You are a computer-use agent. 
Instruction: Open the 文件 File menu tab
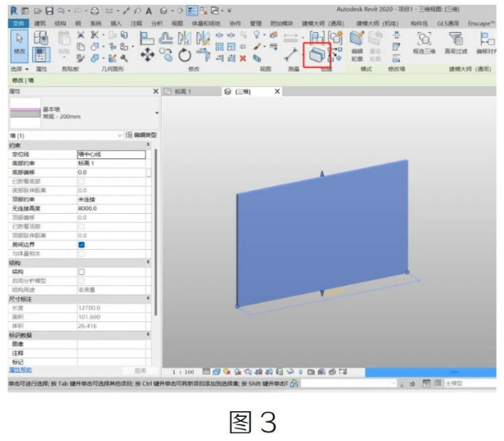(x=19, y=23)
